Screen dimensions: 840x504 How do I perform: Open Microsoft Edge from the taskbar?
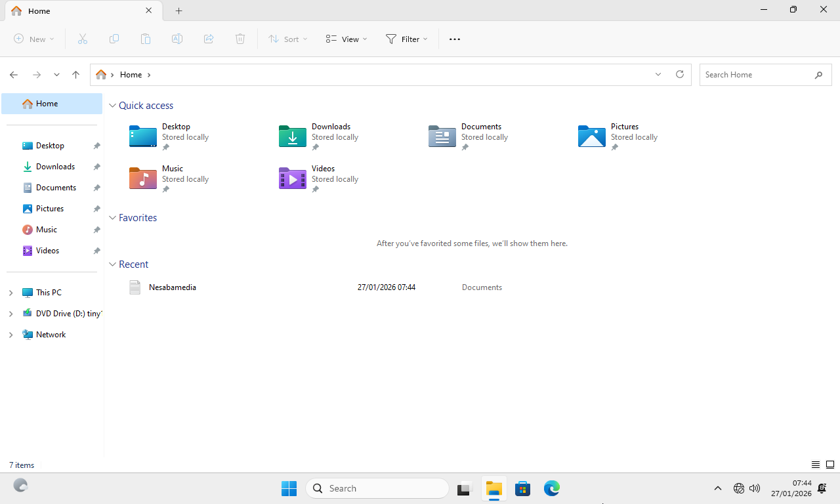click(x=552, y=488)
